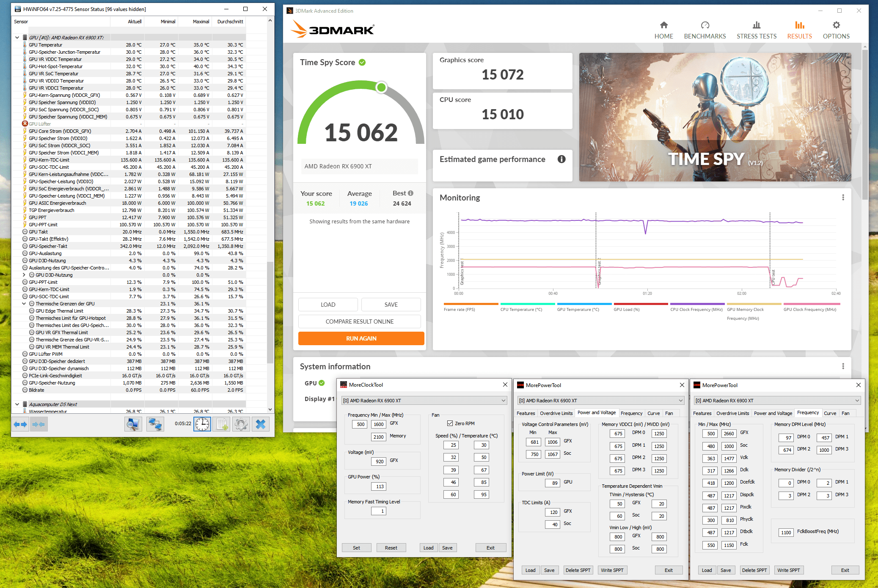This screenshot has width=878, height=588.
Task: Collapse the GPU [#0] AMD Radeon sensor group
Action: coord(17,38)
